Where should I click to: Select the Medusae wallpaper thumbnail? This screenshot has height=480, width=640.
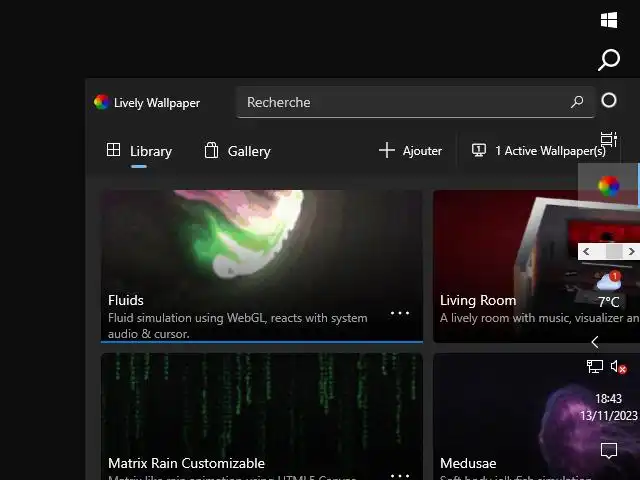[x=536, y=416]
